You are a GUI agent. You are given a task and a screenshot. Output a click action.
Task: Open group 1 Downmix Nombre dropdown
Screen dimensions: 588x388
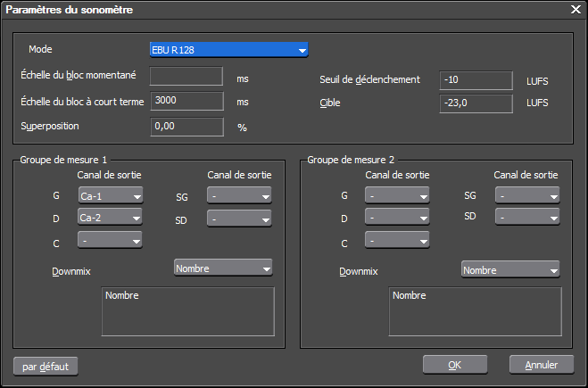tap(223, 268)
